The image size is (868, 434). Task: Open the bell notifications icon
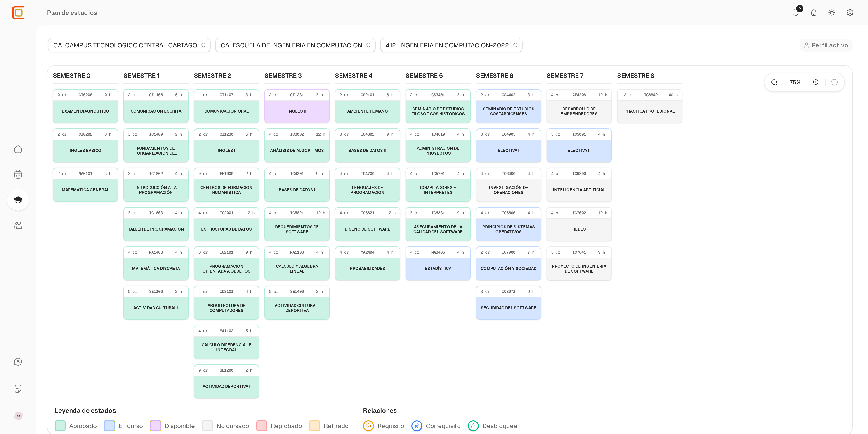tap(814, 13)
